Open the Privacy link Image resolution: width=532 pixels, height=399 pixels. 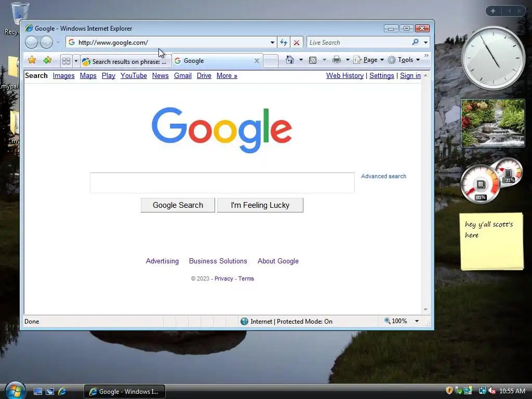223,278
